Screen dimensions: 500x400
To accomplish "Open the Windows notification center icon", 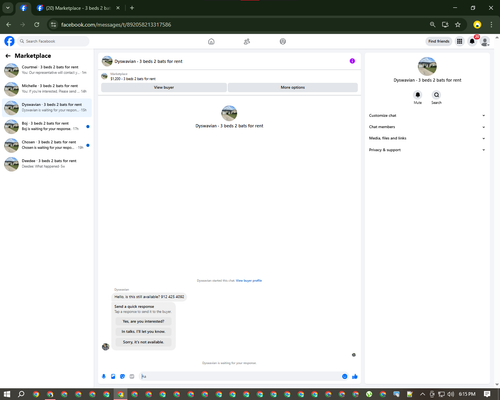I will click(x=487, y=394).
